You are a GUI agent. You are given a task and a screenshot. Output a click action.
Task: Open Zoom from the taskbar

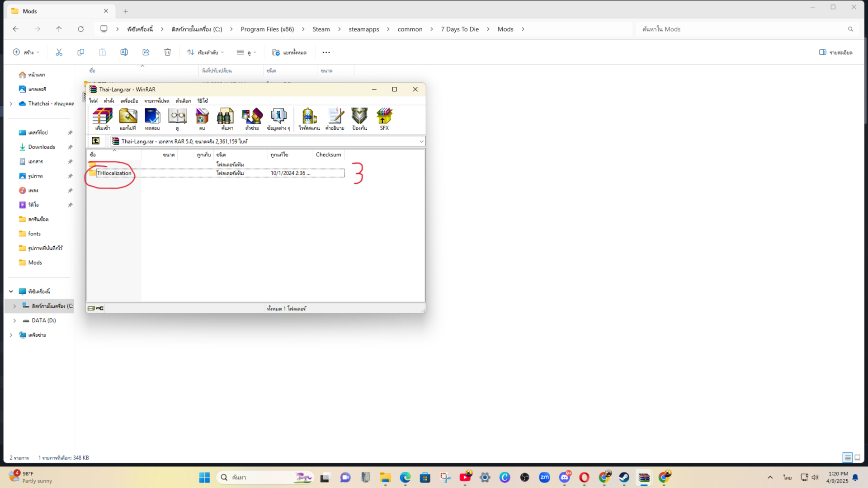point(544,477)
